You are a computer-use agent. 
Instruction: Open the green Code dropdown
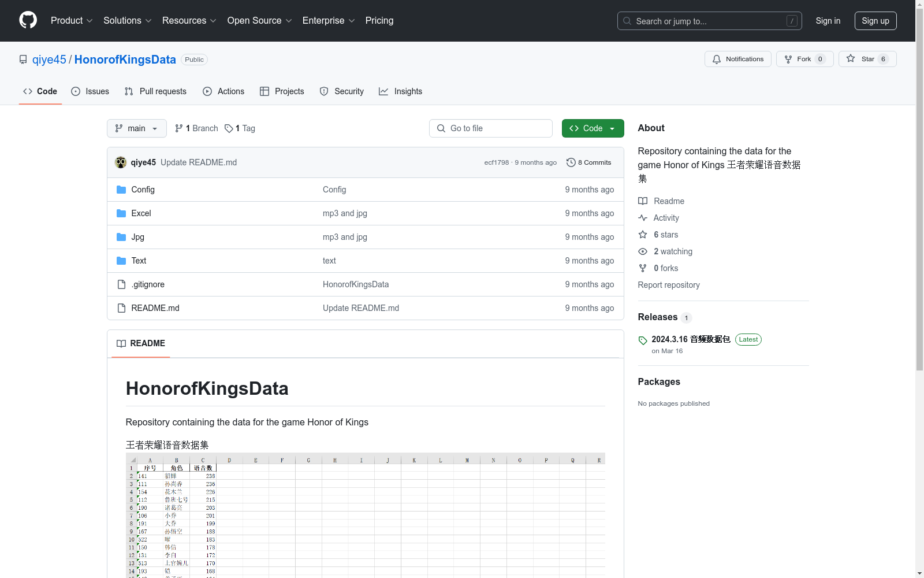593,128
